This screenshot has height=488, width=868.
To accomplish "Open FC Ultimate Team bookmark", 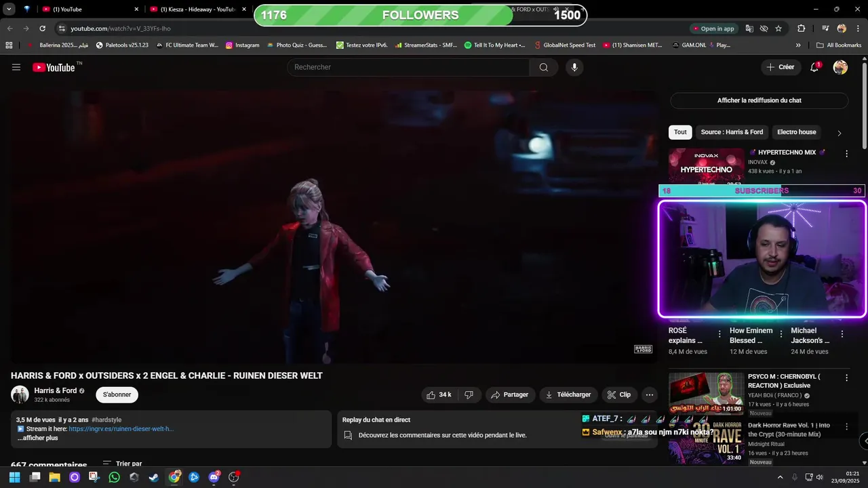I will tap(186, 45).
